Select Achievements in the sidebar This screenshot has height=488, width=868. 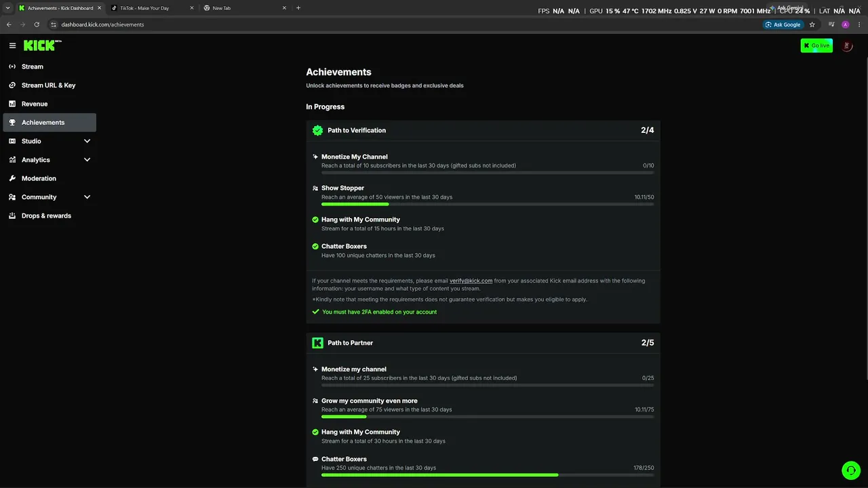pyautogui.click(x=50, y=123)
